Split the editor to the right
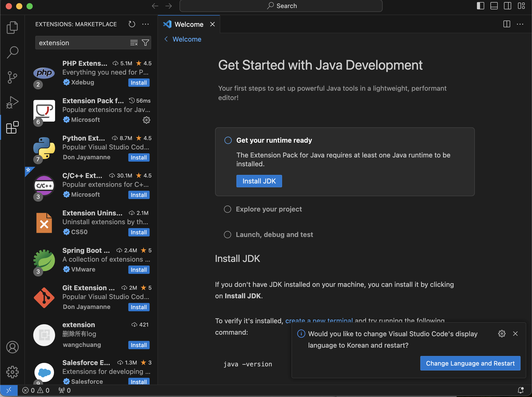The height and width of the screenshot is (397, 532). [x=507, y=24]
